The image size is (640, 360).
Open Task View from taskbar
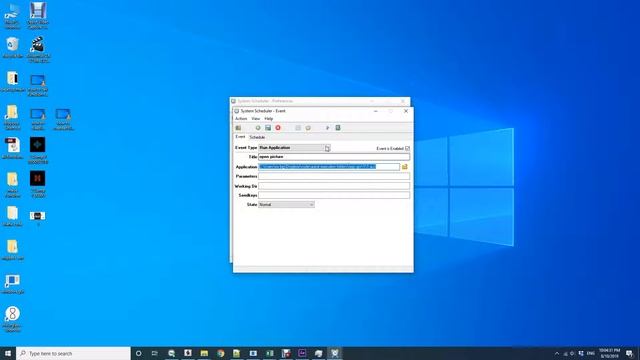coord(155,353)
